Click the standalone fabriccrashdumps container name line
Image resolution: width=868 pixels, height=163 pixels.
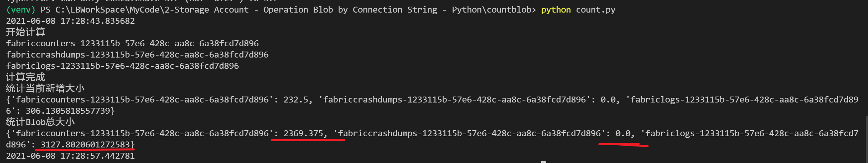[137, 55]
